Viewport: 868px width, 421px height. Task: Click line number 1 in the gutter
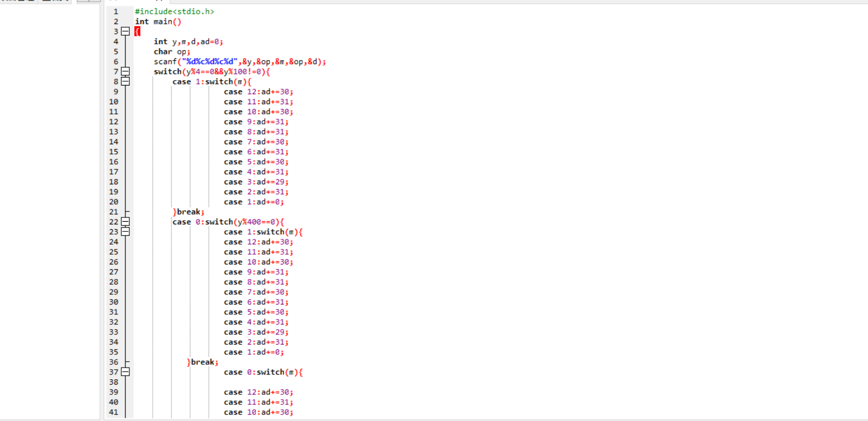pos(115,11)
